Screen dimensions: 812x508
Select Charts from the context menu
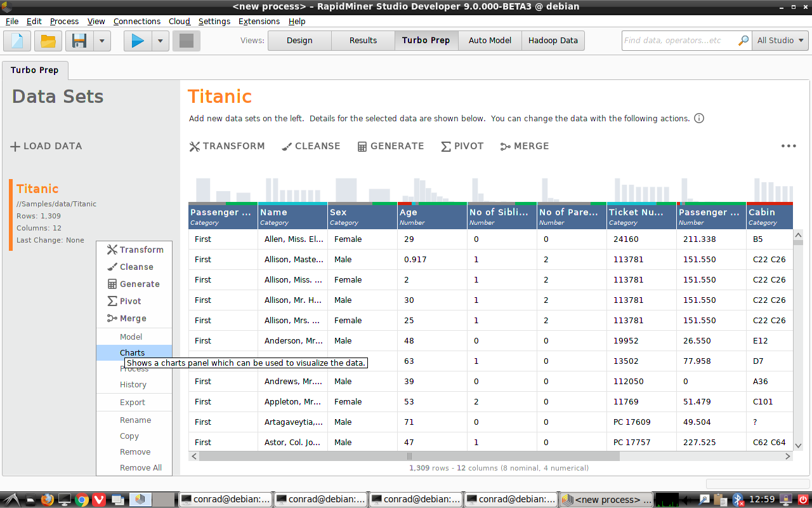132,352
